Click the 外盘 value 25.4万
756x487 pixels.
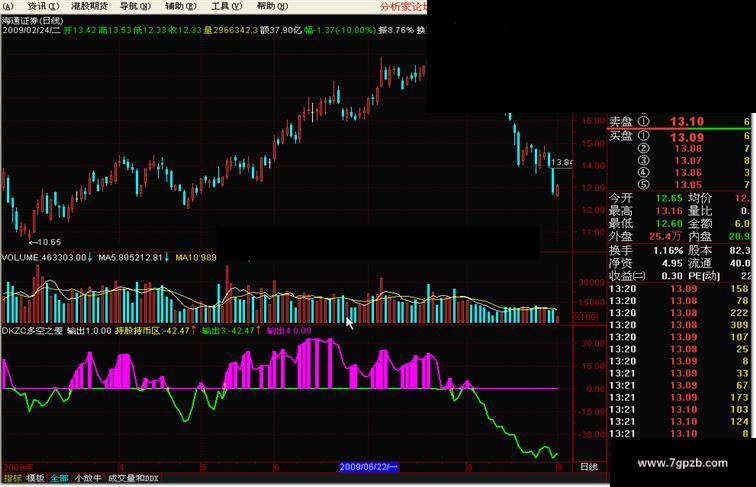[665, 236]
